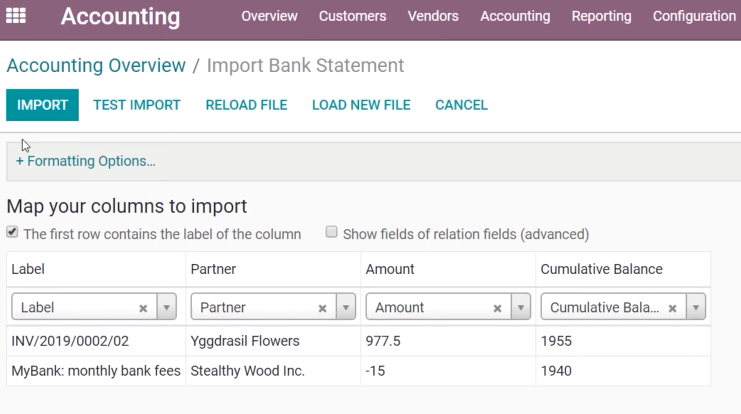Click RELOAD FILE

pos(246,105)
